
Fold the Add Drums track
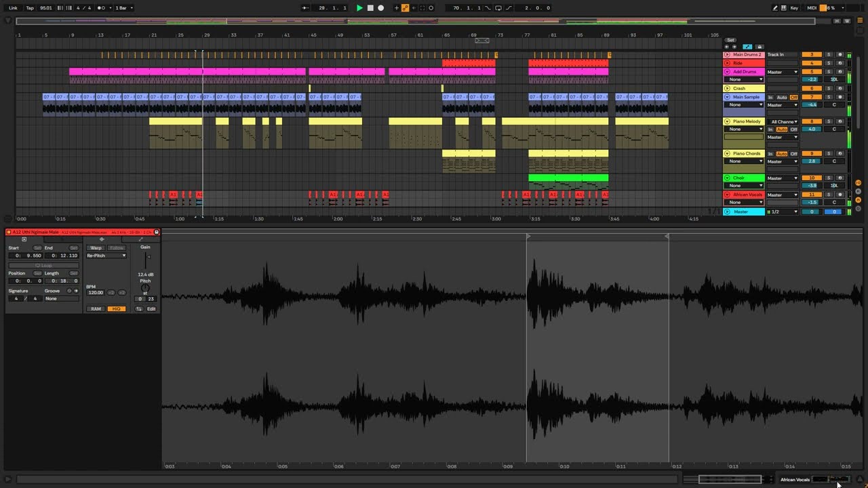pyautogui.click(x=727, y=72)
